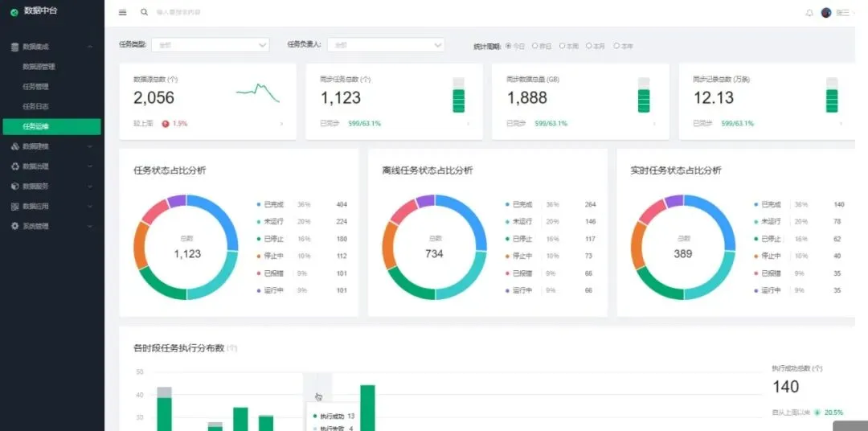Open the notification bell
The width and height of the screenshot is (868, 431).
[x=809, y=13]
